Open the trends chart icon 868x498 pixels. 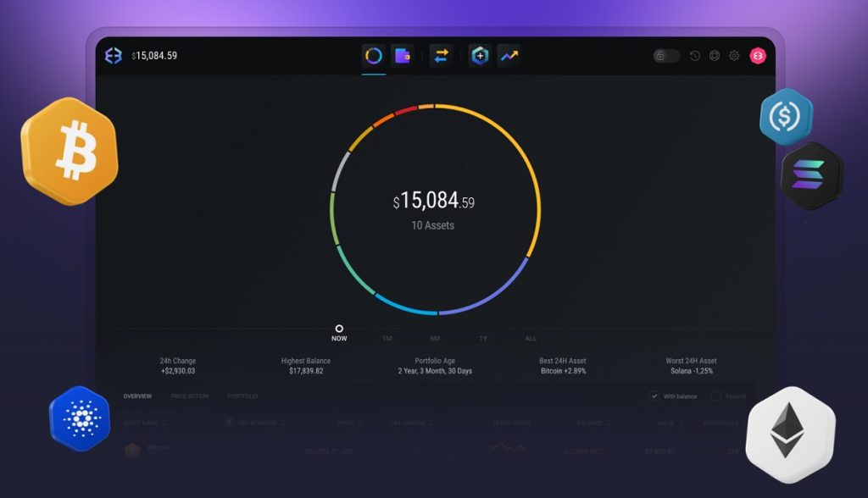tap(508, 56)
